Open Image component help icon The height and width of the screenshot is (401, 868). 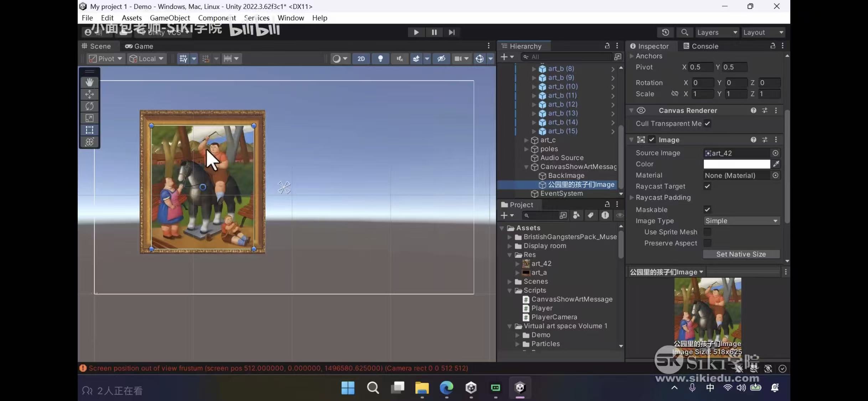pyautogui.click(x=753, y=140)
